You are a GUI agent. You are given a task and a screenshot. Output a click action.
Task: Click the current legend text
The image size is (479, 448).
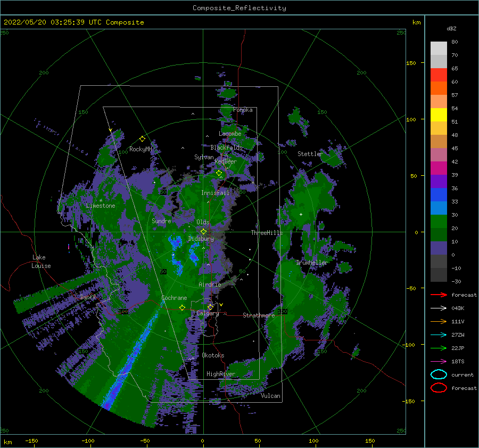click(x=463, y=375)
